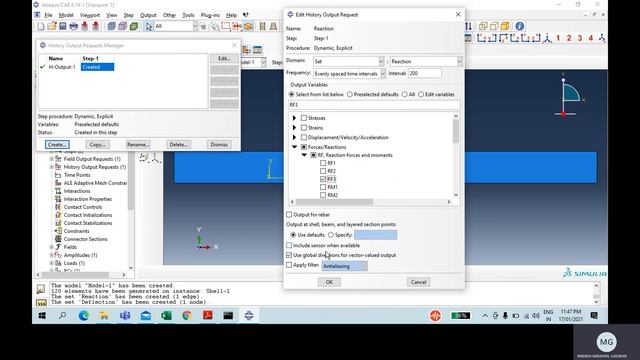
Task: Click the Save model floppy icon
Action: [62, 26]
